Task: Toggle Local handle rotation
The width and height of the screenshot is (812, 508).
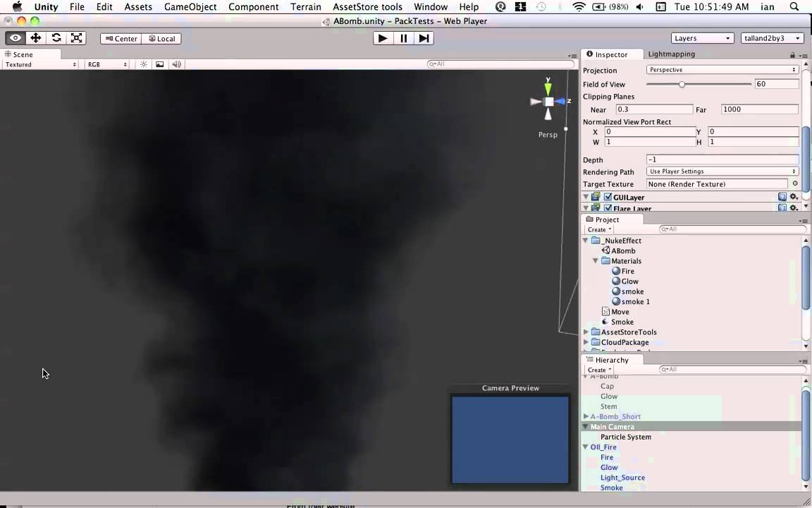Action: pyautogui.click(x=161, y=38)
